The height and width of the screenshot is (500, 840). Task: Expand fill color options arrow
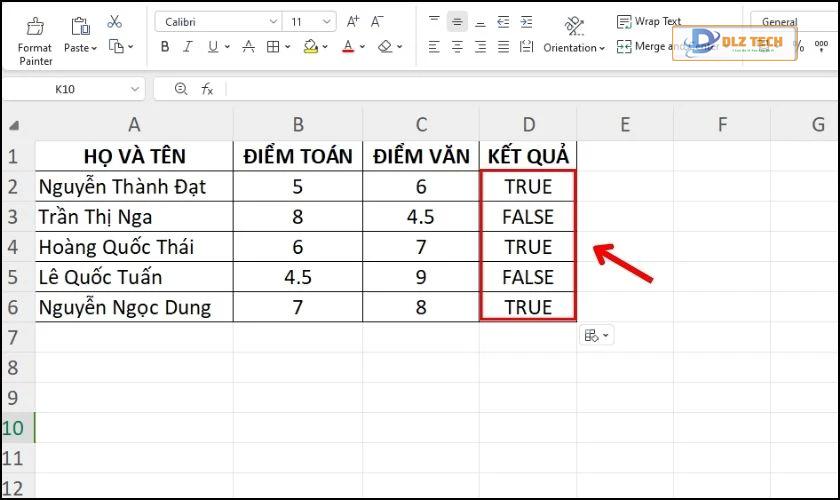pos(325,47)
